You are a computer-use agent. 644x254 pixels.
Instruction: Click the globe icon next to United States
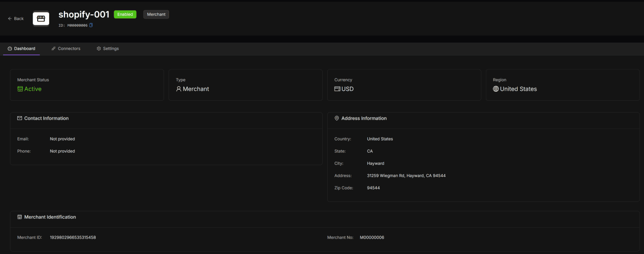[496, 89]
